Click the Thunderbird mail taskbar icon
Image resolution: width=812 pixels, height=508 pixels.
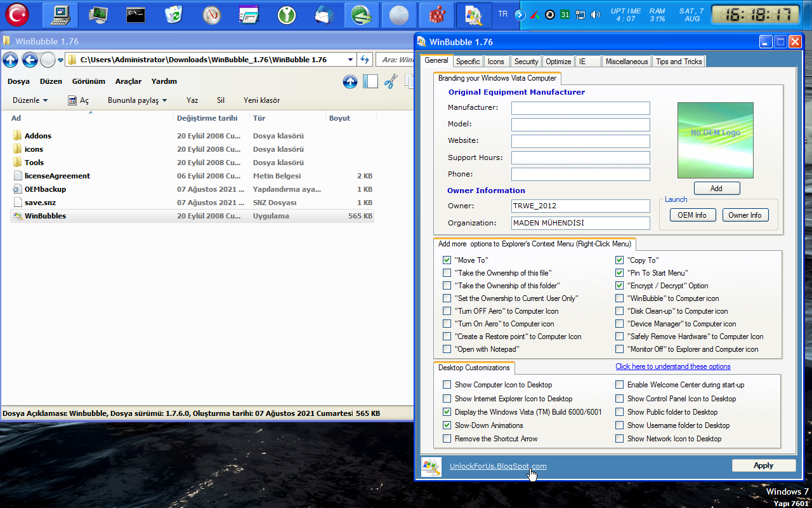pos(325,15)
